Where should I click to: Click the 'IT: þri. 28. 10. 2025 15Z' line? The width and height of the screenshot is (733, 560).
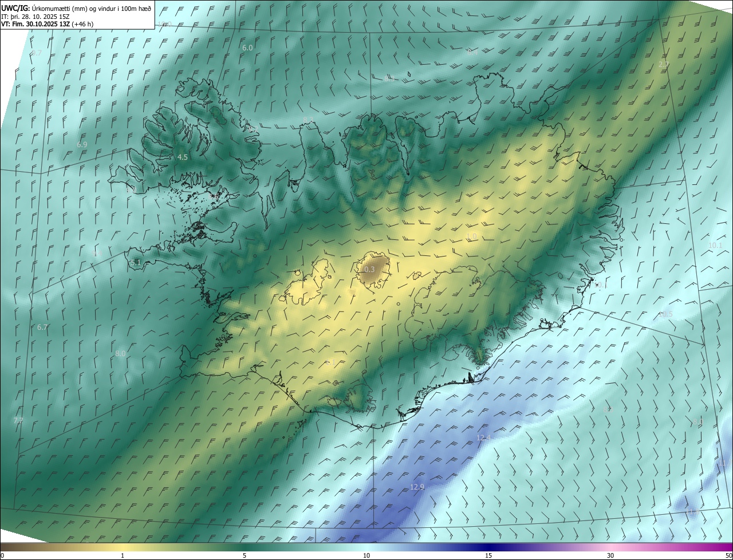coord(36,17)
